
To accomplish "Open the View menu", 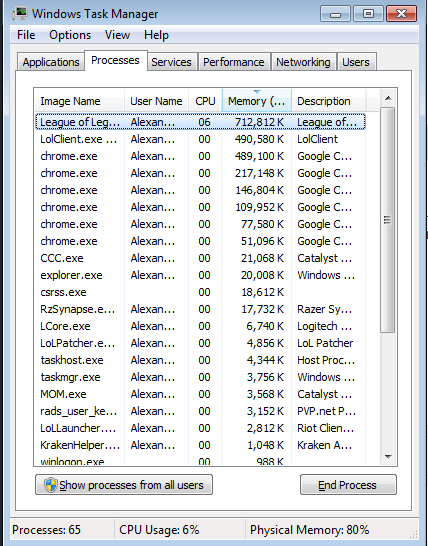I will (117, 35).
